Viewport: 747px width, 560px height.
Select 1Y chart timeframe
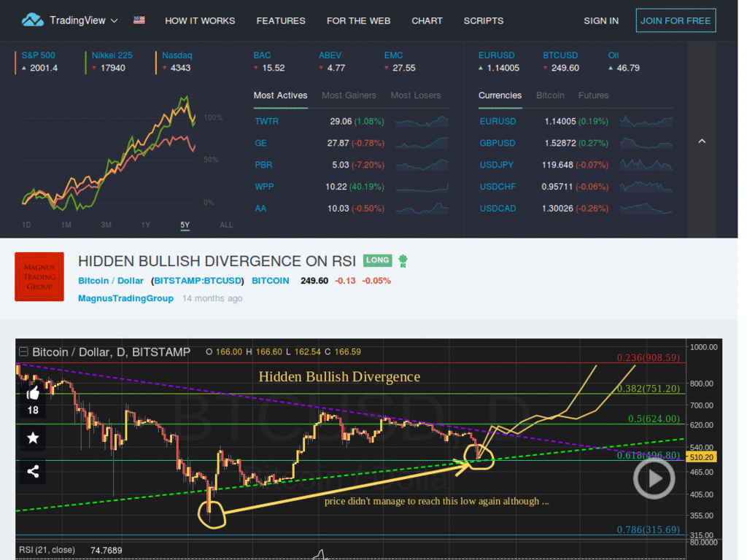click(145, 225)
